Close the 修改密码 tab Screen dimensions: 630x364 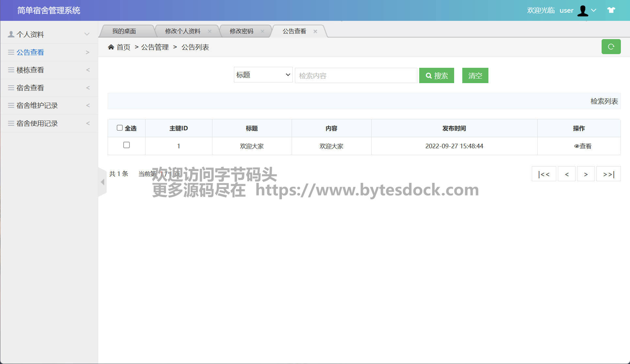(262, 31)
